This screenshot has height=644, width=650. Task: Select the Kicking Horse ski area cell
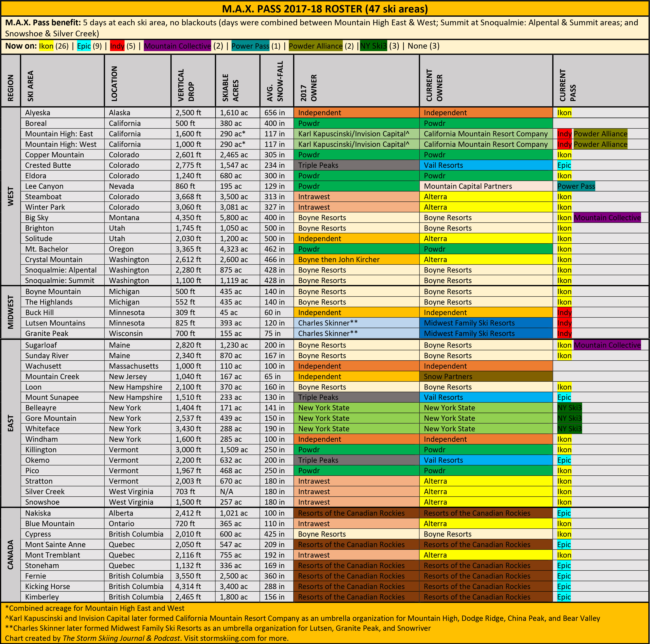(x=47, y=586)
